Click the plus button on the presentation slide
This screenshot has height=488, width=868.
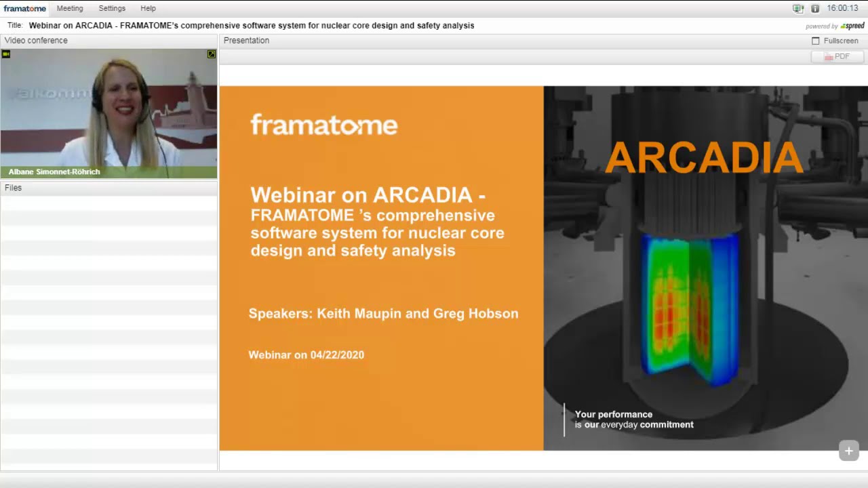click(849, 451)
